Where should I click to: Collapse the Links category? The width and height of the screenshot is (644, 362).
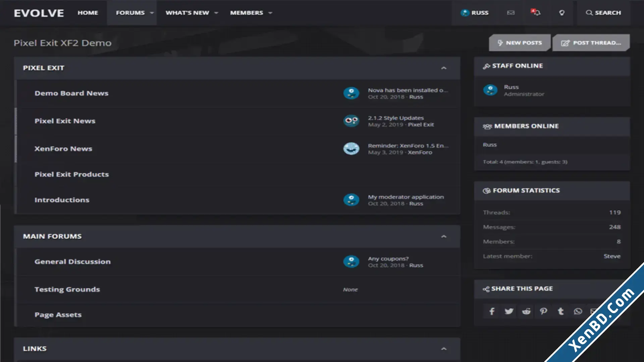444,349
